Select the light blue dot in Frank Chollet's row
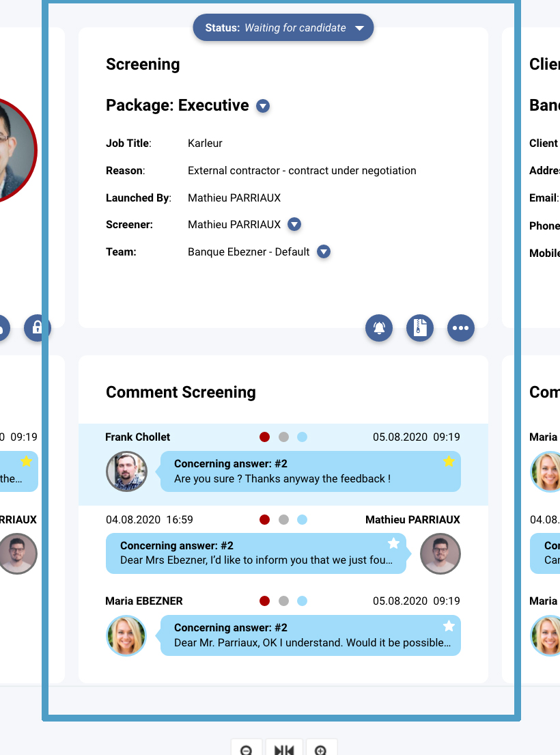 click(302, 437)
